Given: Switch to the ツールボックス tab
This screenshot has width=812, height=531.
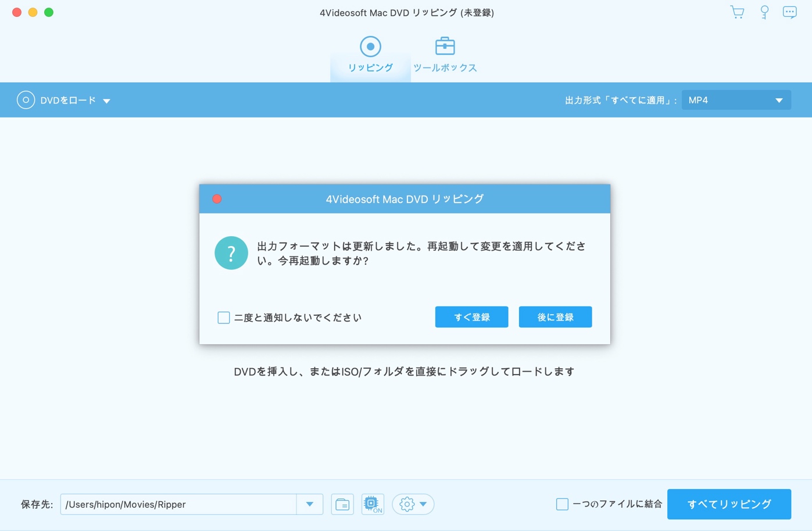Looking at the screenshot, I should point(445,55).
